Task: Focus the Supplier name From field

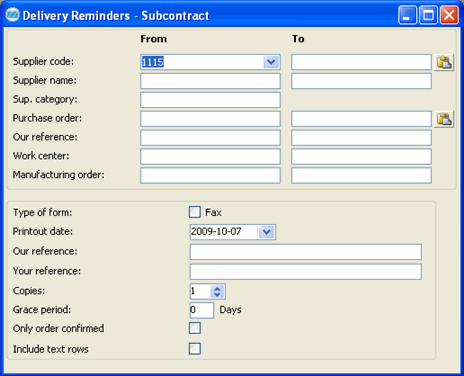Action: pos(210,81)
